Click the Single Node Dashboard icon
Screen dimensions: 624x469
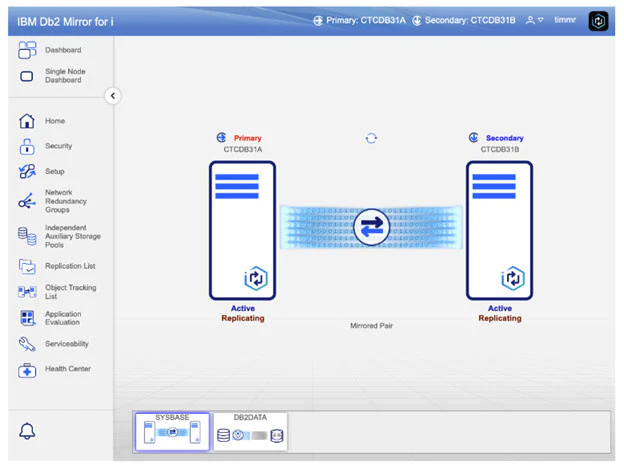pyautogui.click(x=27, y=76)
